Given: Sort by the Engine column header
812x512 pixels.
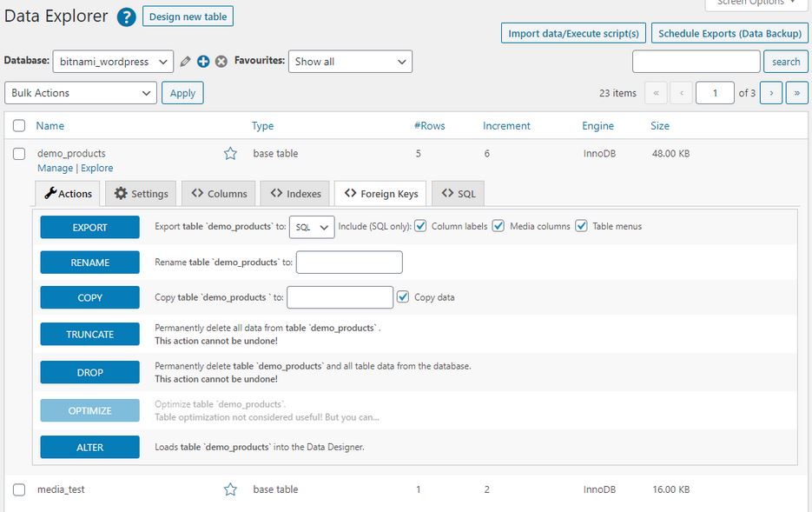Looking at the screenshot, I should click(x=598, y=126).
